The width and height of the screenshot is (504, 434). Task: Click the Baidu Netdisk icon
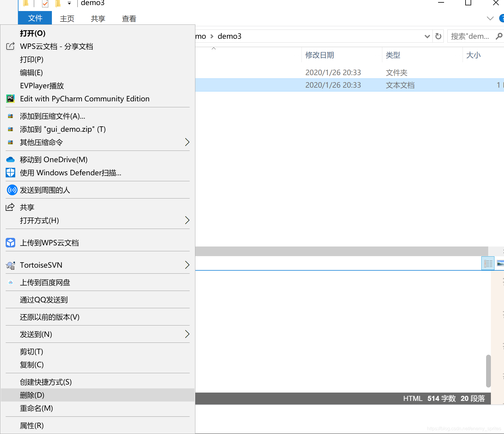(10, 282)
